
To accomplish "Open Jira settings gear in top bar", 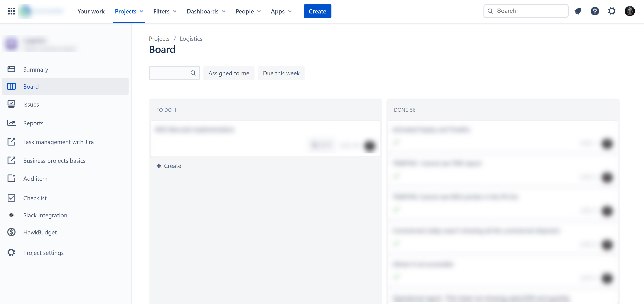I will tap(612, 11).
